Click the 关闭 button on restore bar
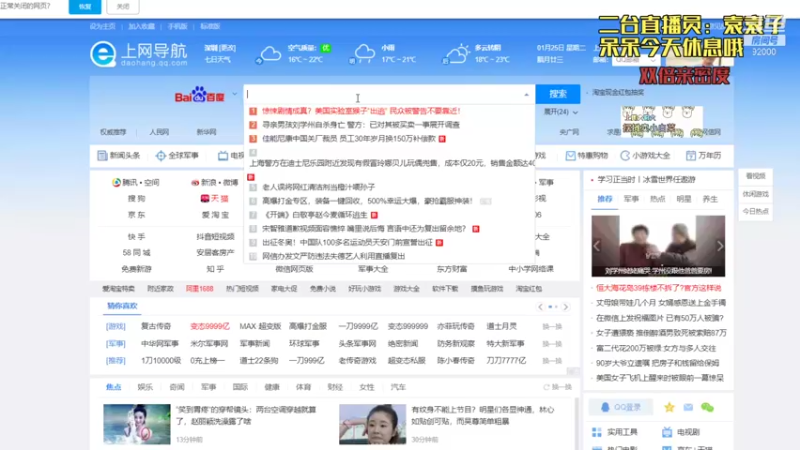800x450 pixels. point(123,7)
